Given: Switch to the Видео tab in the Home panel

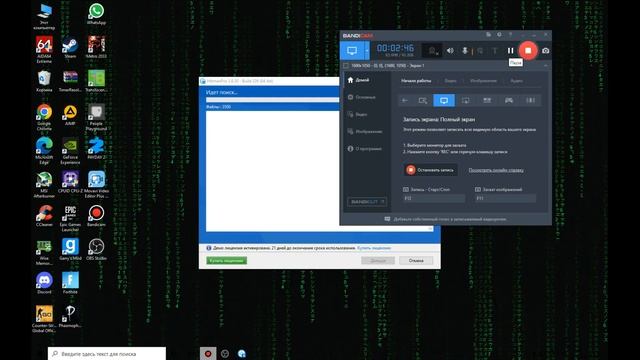Looking at the screenshot, I should click(450, 81).
